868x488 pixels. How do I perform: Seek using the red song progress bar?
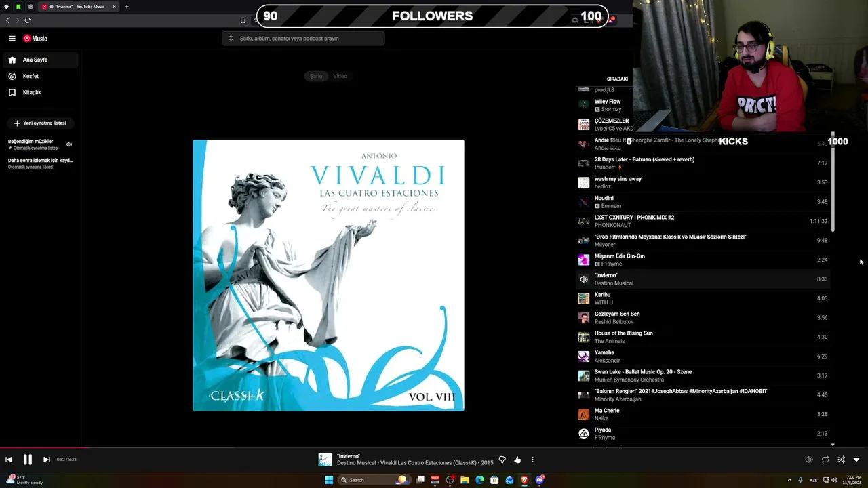pyautogui.click(x=44, y=447)
